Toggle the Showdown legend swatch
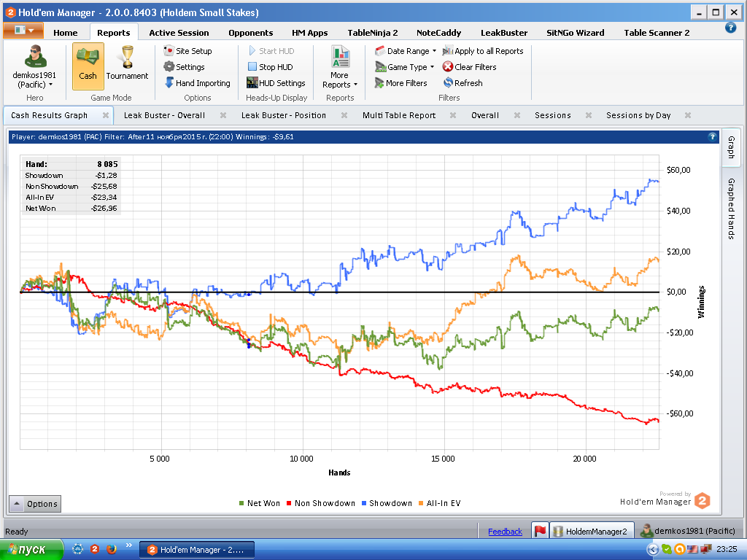 tap(364, 503)
